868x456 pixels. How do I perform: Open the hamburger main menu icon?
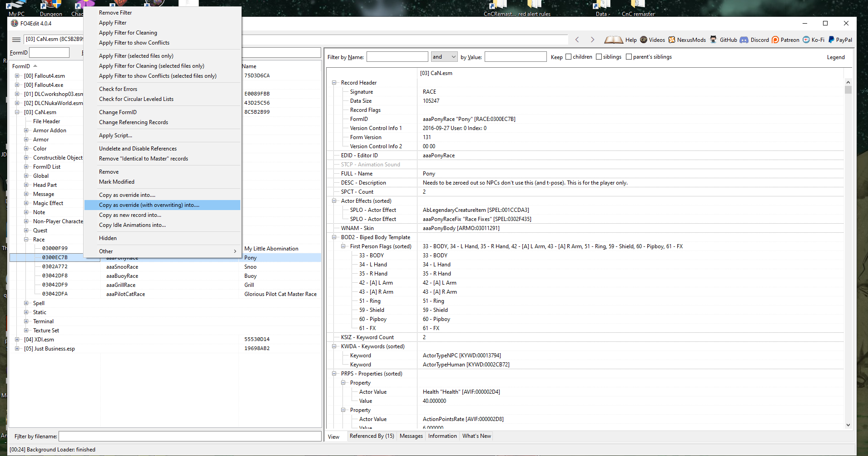point(16,40)
